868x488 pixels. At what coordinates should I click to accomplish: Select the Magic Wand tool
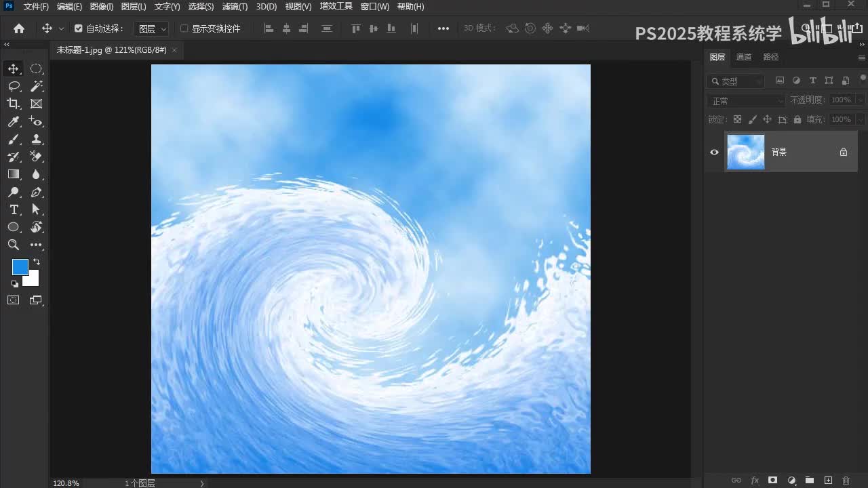[37, 86]
